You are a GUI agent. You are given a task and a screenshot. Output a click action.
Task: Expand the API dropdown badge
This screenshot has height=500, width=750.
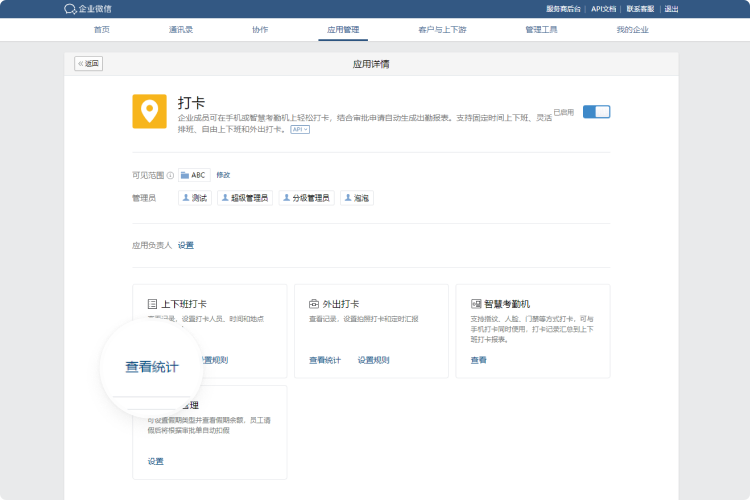pos(300,130)
